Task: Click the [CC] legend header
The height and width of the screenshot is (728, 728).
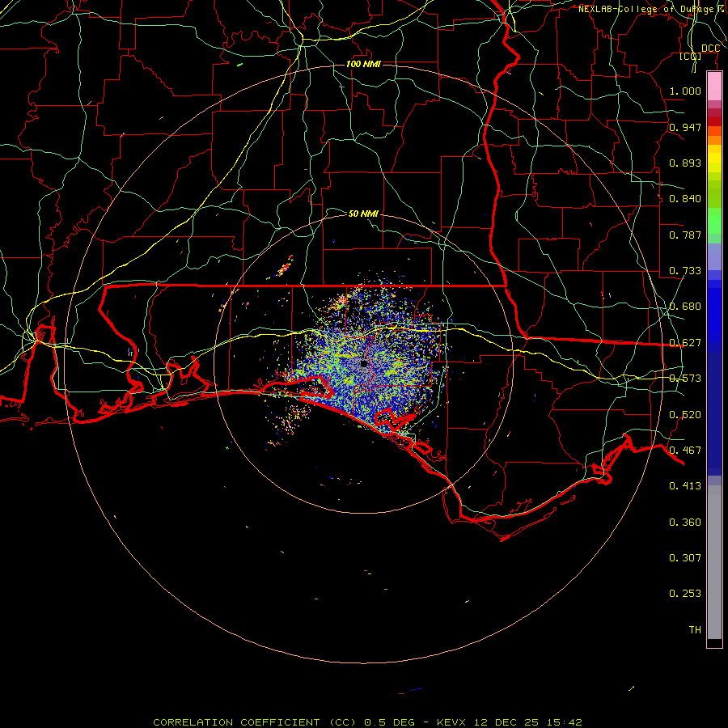Action: coord(691,56)
